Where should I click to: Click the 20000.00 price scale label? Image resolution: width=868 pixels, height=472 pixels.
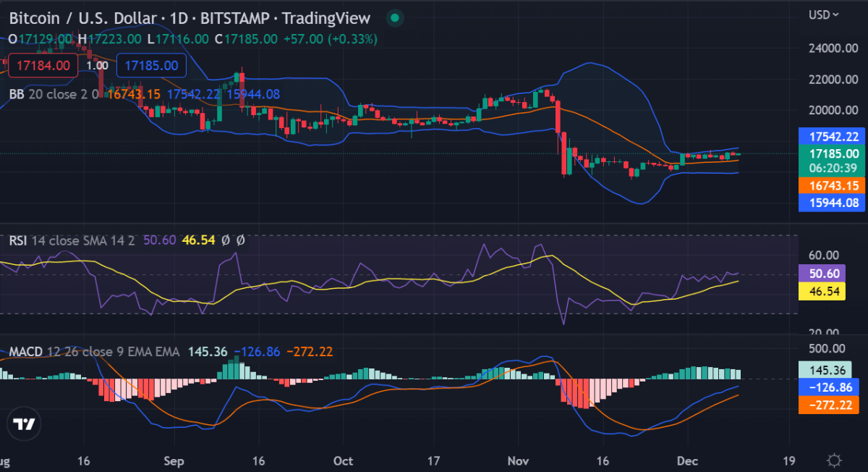tap(834, 110)
